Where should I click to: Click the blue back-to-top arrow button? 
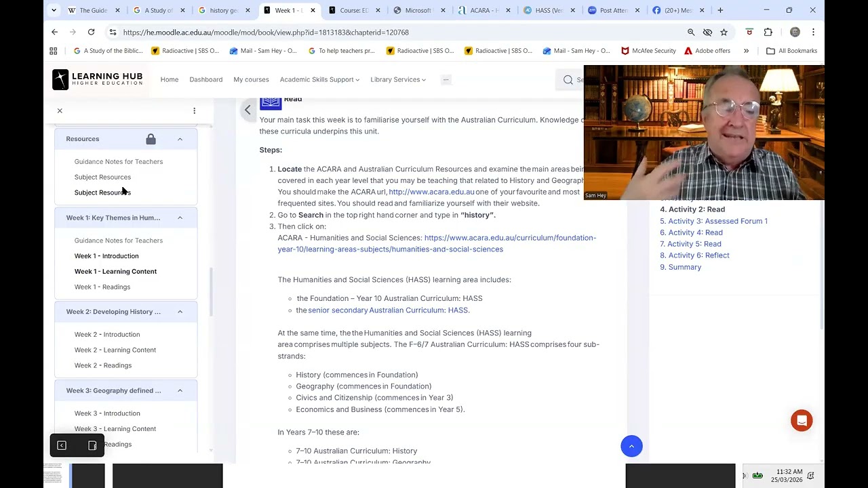[631, 446]
